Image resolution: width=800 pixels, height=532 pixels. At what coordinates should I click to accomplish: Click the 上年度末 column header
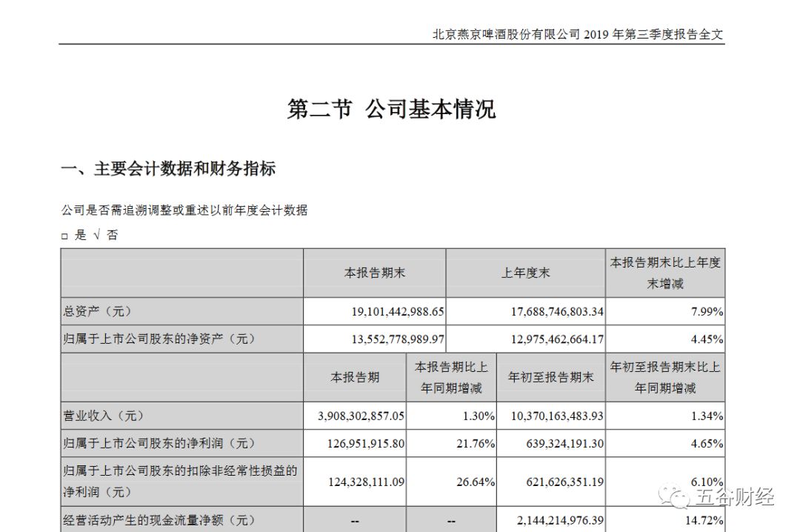pos(525,273)
